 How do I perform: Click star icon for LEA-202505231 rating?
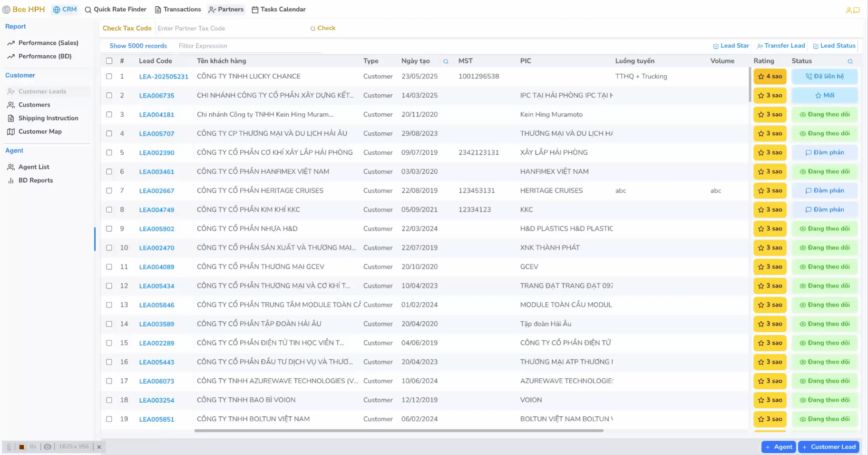point(761,77)
